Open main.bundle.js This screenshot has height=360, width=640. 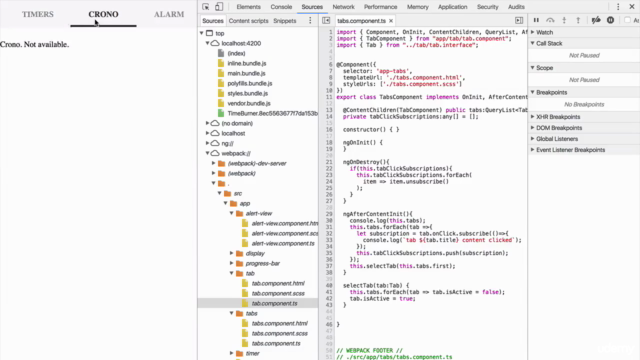click(246, 73)
